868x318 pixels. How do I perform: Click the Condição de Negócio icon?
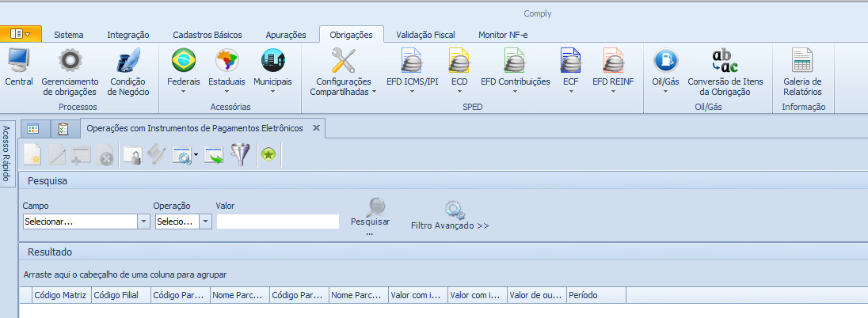(x=128, y=62)
